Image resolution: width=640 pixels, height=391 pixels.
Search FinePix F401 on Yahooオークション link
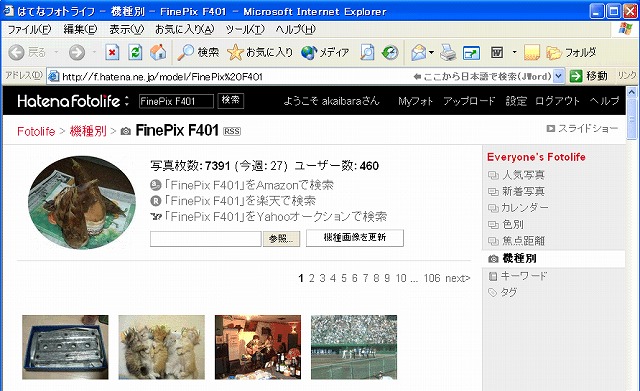[x=275, y=216]
